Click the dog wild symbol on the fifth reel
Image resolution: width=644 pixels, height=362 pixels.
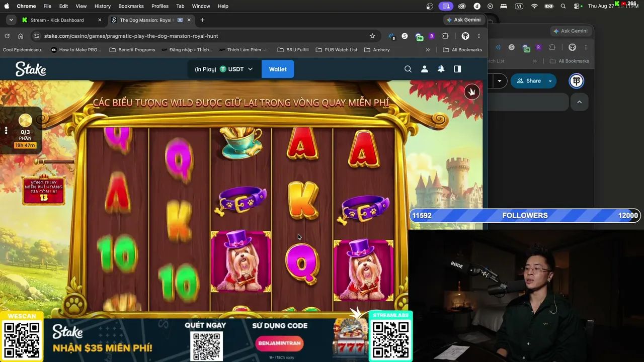pos(363,270)
